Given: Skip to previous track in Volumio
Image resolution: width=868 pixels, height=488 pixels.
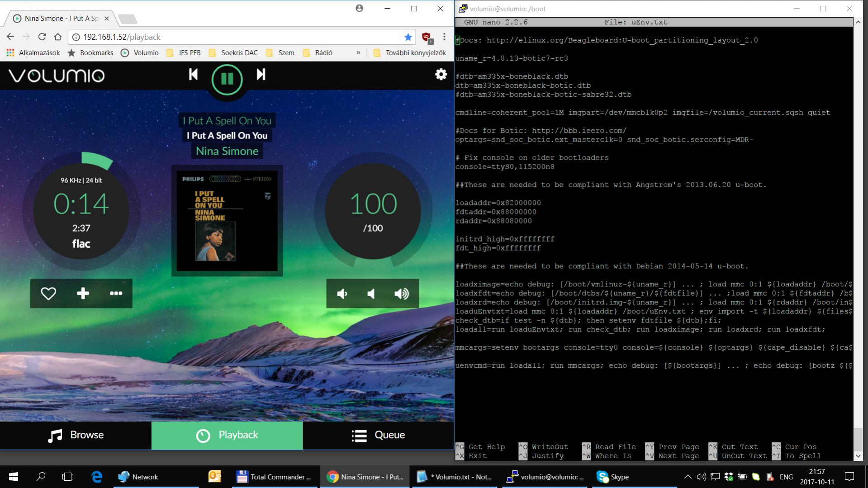Looking at the screenshot, I should coord(193,74).
